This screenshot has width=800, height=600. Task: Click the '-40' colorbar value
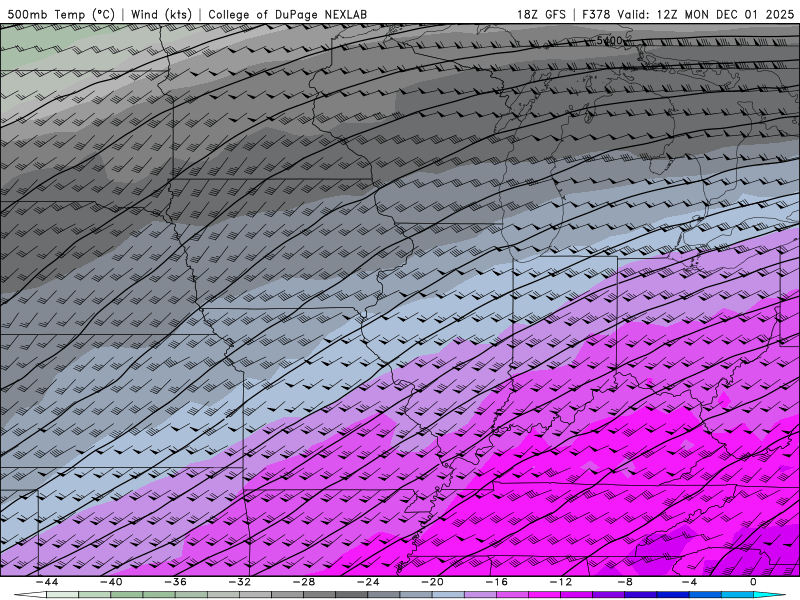111,582
